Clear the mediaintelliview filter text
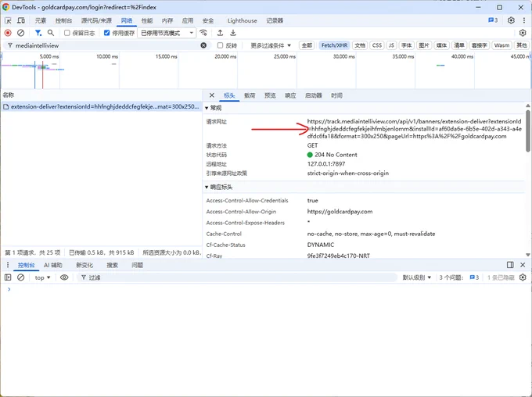 click(203, 45)
